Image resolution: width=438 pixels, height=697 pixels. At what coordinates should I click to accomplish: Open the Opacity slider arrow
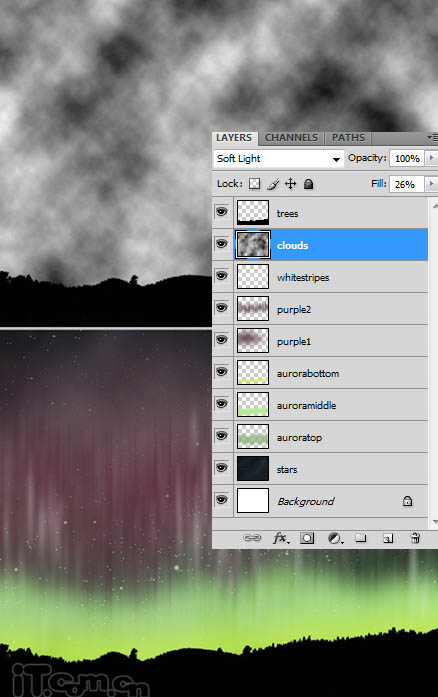pos(431,158)
